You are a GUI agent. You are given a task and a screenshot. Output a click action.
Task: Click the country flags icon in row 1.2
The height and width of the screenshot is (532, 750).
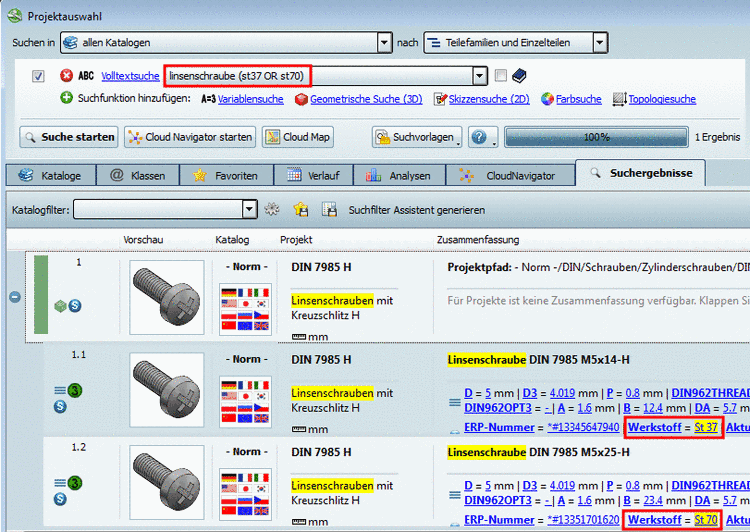[245, 494]
